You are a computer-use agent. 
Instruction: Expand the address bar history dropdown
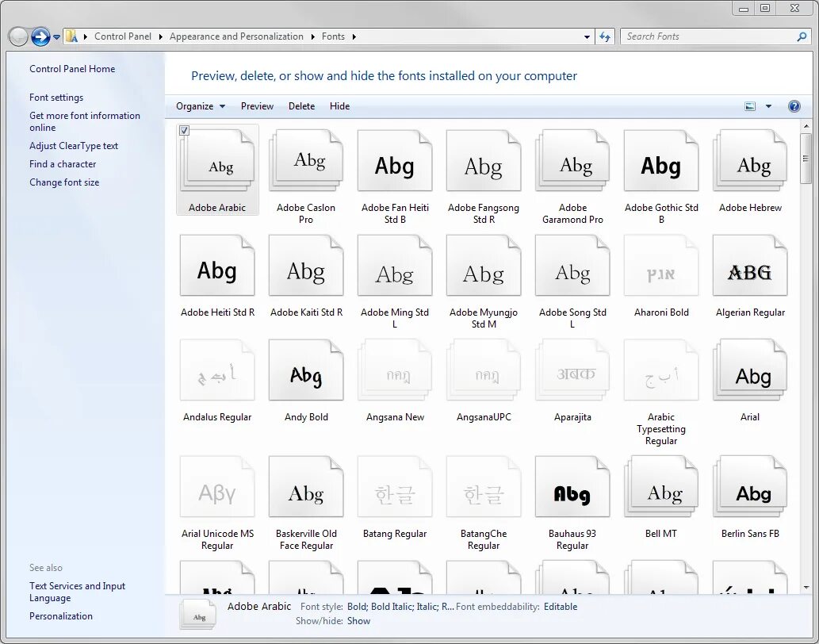pyautogui.click(x=587, y=36)
